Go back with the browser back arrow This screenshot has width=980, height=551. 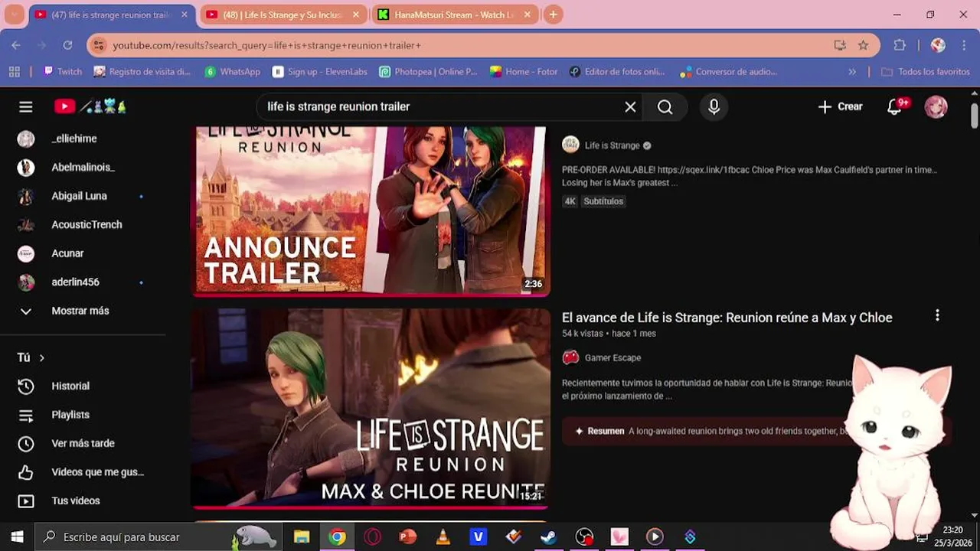coord(16,45)
